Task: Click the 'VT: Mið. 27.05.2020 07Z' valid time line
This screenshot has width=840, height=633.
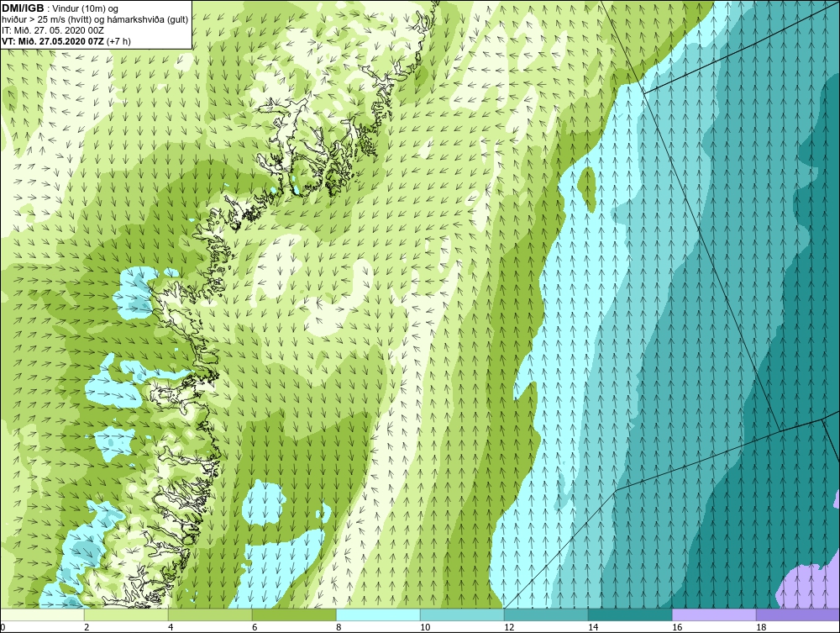Action: 66,40
